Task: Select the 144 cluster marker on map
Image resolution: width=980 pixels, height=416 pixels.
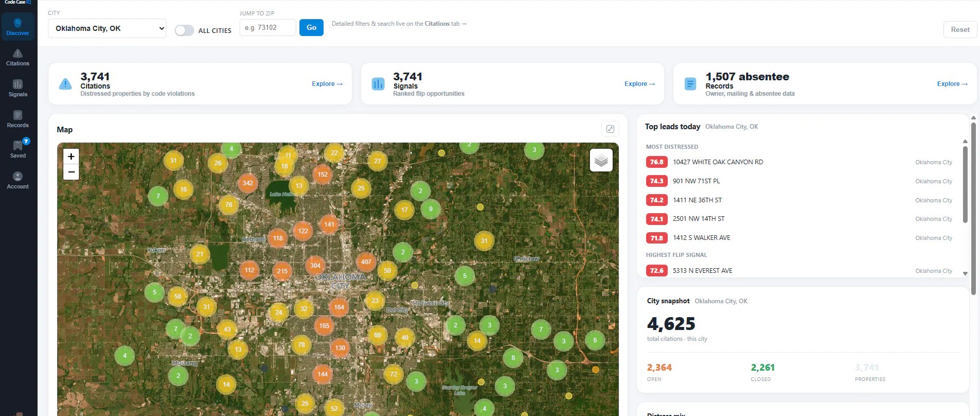Action: [323, 374]
